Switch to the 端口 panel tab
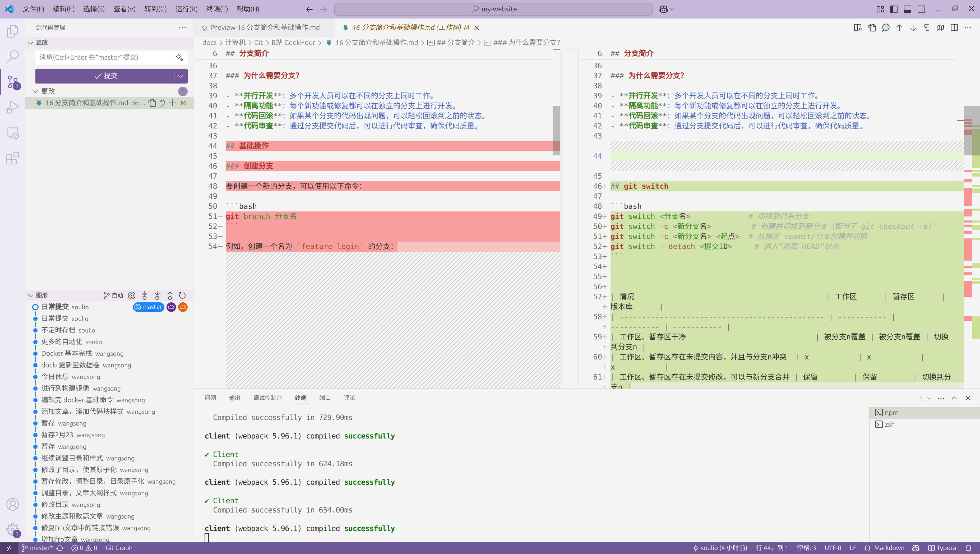980x554 pixels. click(325, 398)
